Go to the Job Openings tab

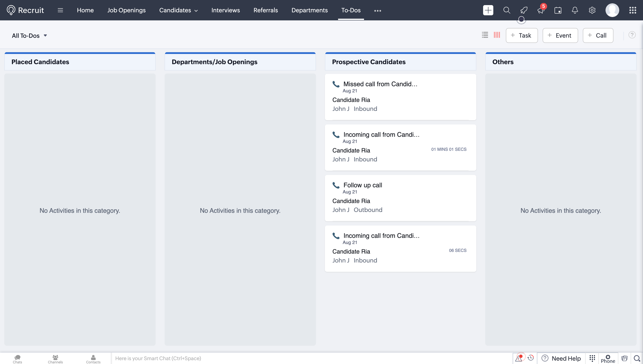tap(126, 10)
